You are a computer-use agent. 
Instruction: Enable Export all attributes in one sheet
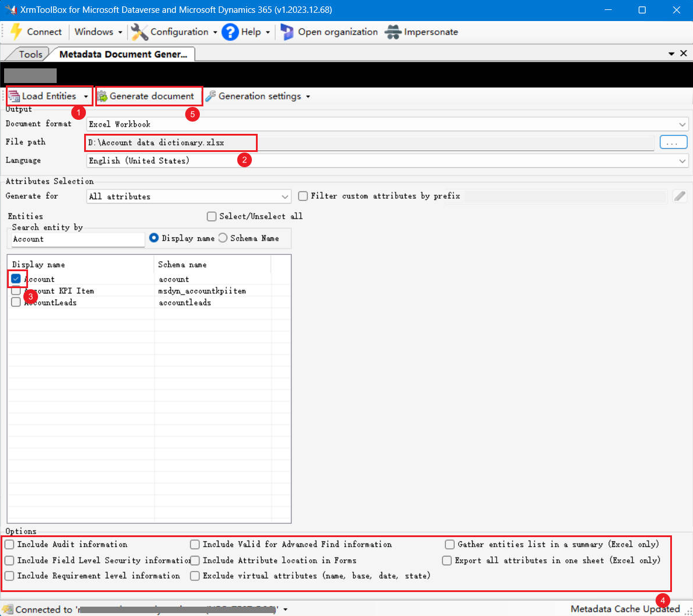(x=447, y=560)
